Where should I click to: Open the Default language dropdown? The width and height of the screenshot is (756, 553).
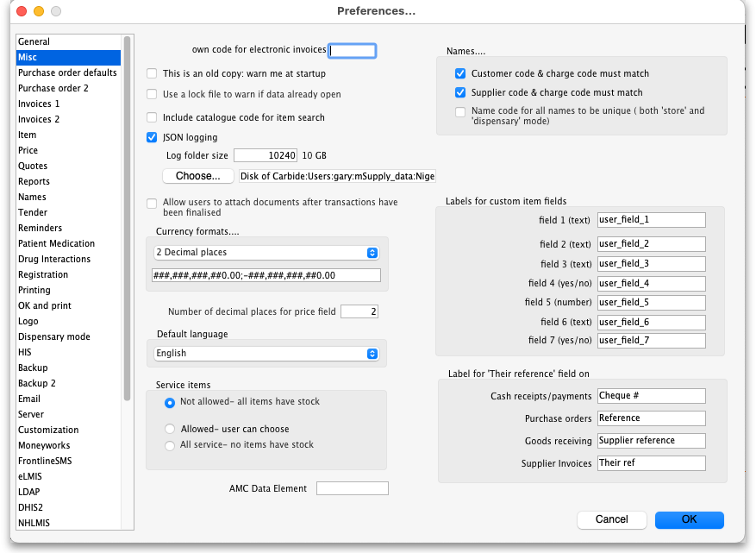coord(266,353)
